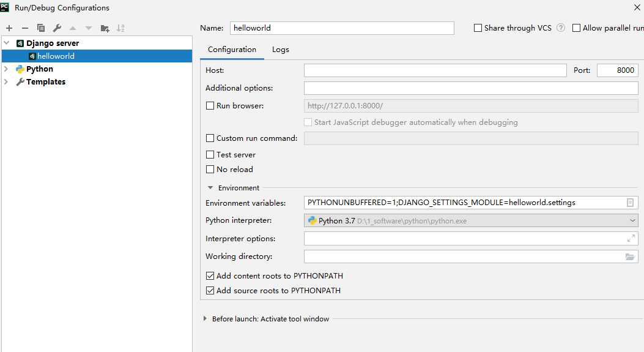Expand the Templates tree node
Image resolution: width=644 pixels, height=352 pixels.
6,82
